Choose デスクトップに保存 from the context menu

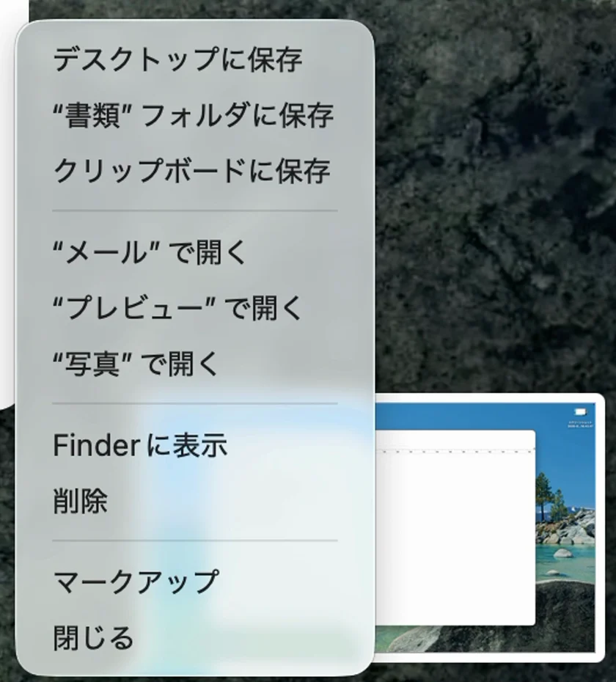pyautogui.click(x=195, y=59)
